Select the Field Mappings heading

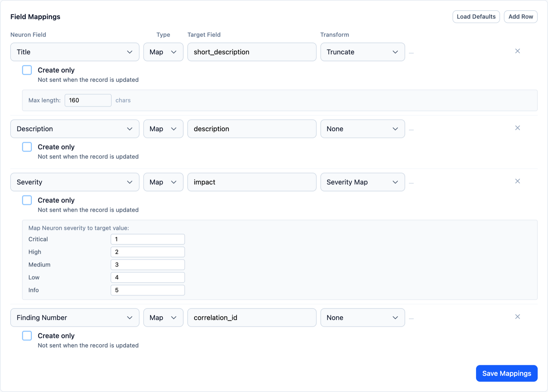35,17
